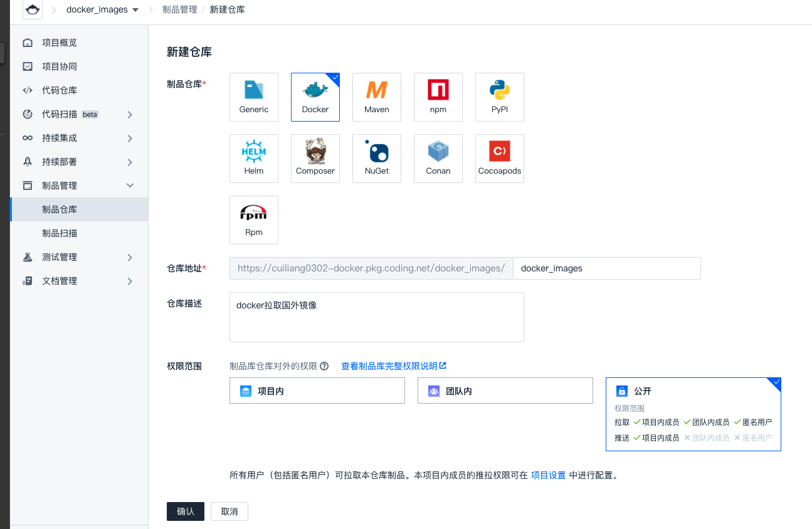812x529 pixels.
Task: Choose the npm repository type
Action: click(x=438, y=97)
